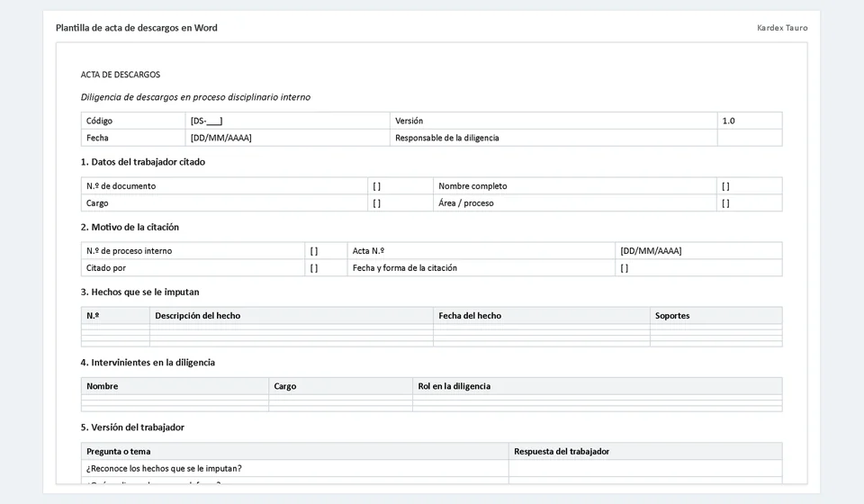
Task: Click the 'Descripción del hecho' column header
Action: coord(292,316)
